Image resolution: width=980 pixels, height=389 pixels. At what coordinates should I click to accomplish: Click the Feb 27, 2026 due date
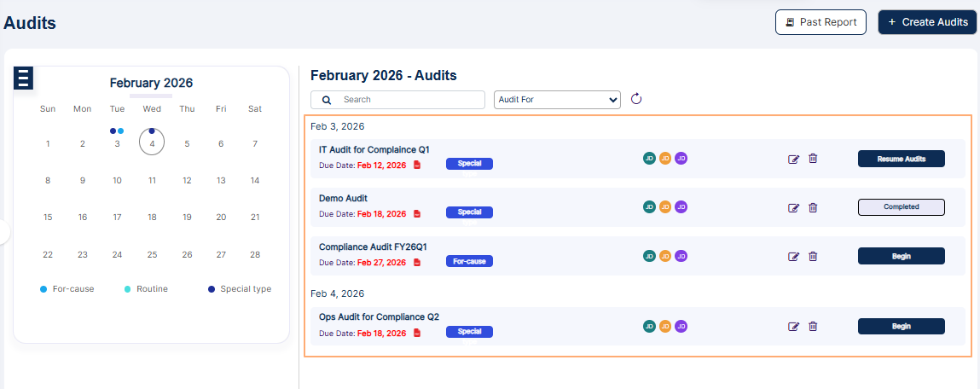(381, 263)
